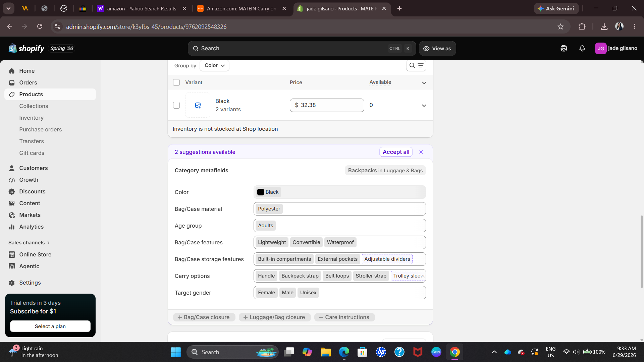Click Black color swatch chip
The height and width of the screenshot is (362, 644).
click(268, 192)
